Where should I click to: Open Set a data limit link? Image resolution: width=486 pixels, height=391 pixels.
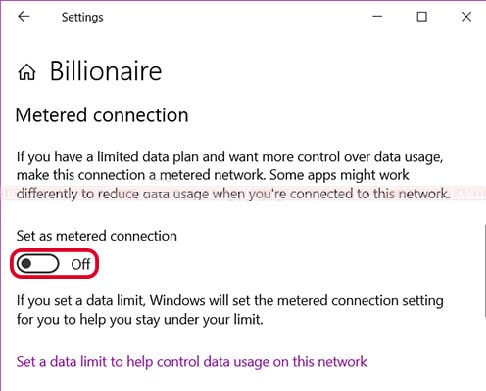point(192,362)
